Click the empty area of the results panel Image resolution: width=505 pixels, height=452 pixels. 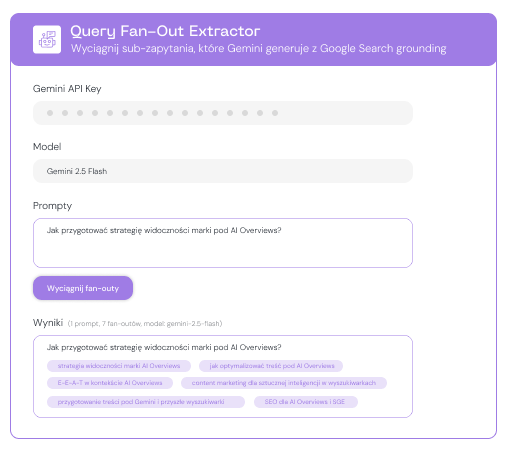383,405
